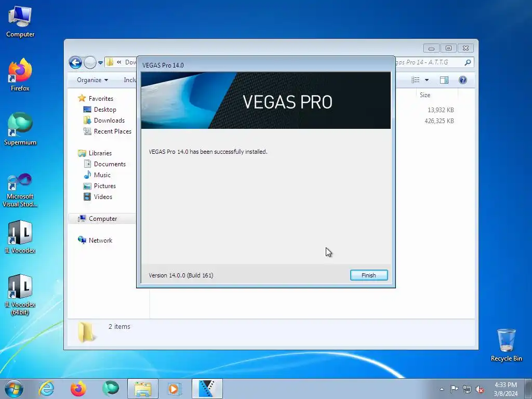Open the clock showing 4:33 PM

[x=506, y=389]
